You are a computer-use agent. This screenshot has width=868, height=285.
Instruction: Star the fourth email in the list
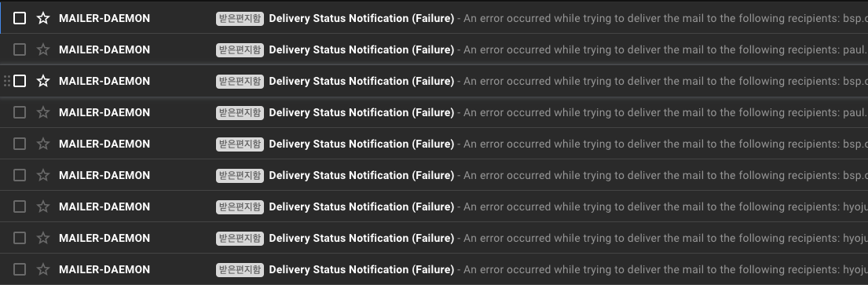tap(43, 112)
